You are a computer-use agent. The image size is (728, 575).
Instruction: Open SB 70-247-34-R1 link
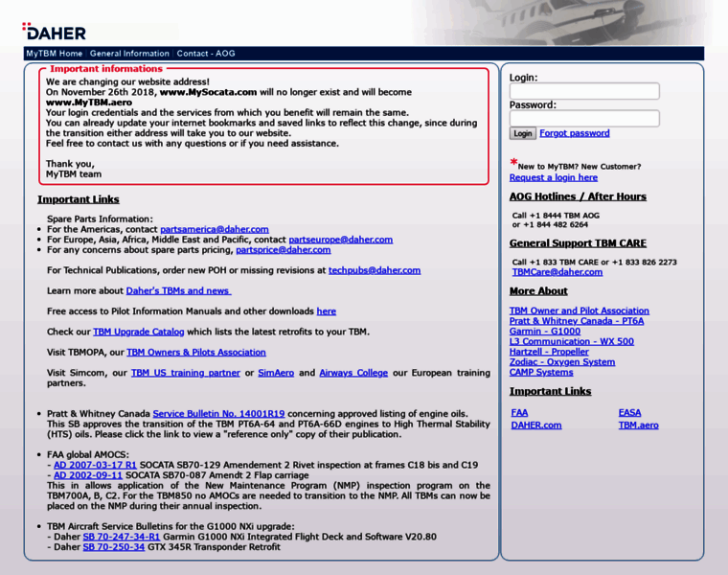tap(122, 537)
